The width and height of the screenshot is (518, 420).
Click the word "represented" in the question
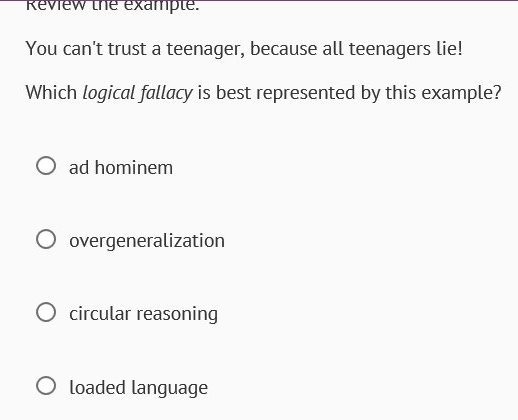tap(306, 93)
